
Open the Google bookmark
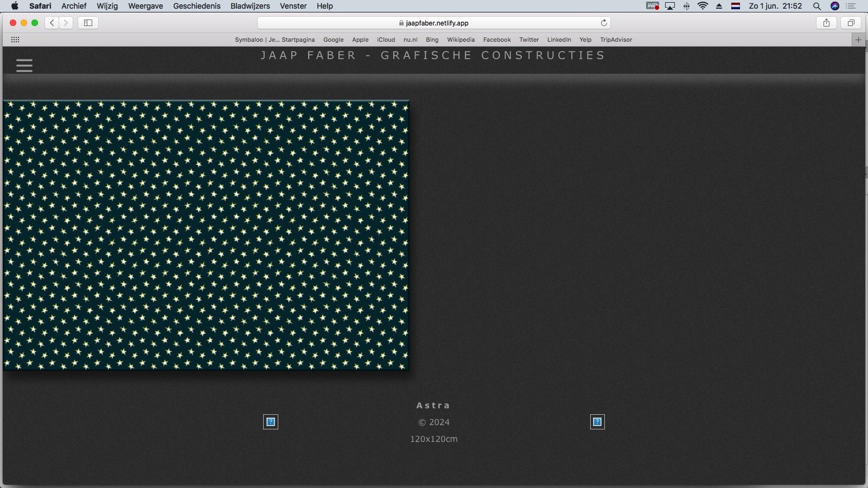[x=334, y=40]
